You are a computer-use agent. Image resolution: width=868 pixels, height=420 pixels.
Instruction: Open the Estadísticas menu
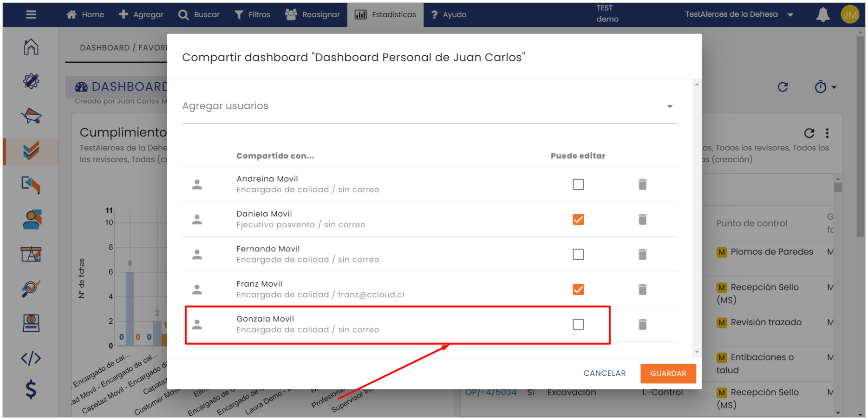(x=385, y=15)
